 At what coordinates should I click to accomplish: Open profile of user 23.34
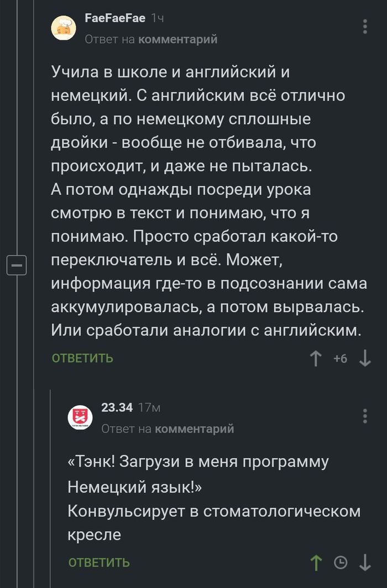point(117,407)
